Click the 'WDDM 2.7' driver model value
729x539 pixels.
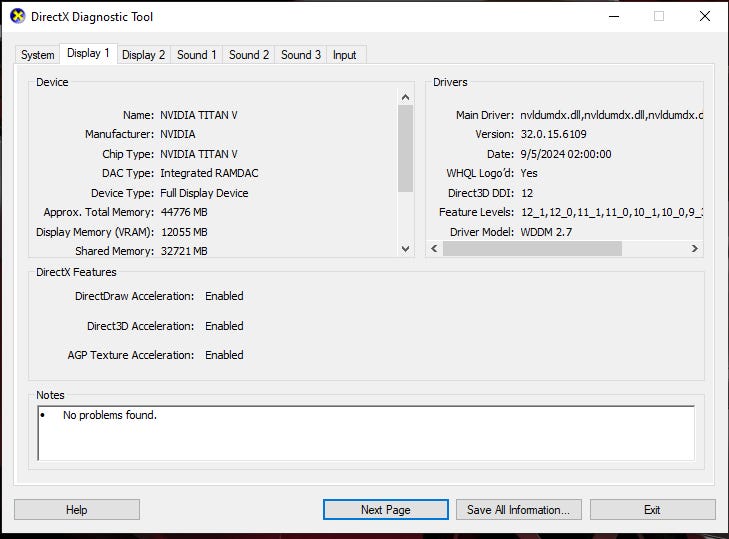click(546, 232)
